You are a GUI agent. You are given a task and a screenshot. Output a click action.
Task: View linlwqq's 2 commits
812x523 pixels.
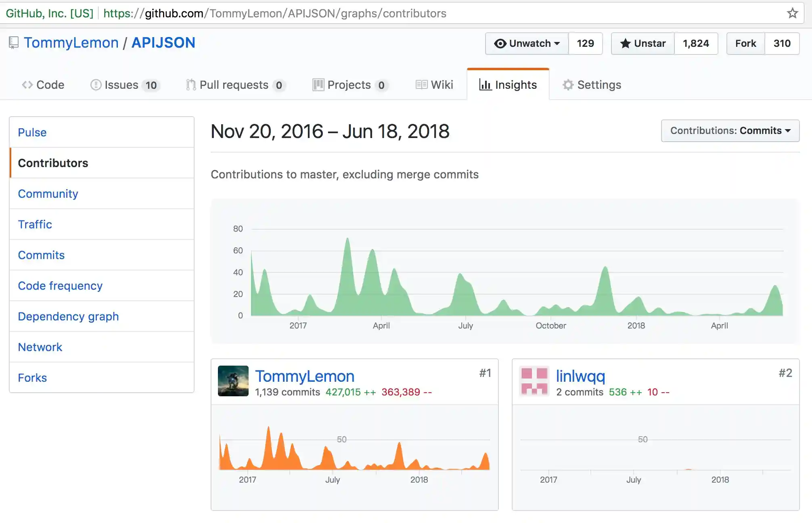(580, 392)
